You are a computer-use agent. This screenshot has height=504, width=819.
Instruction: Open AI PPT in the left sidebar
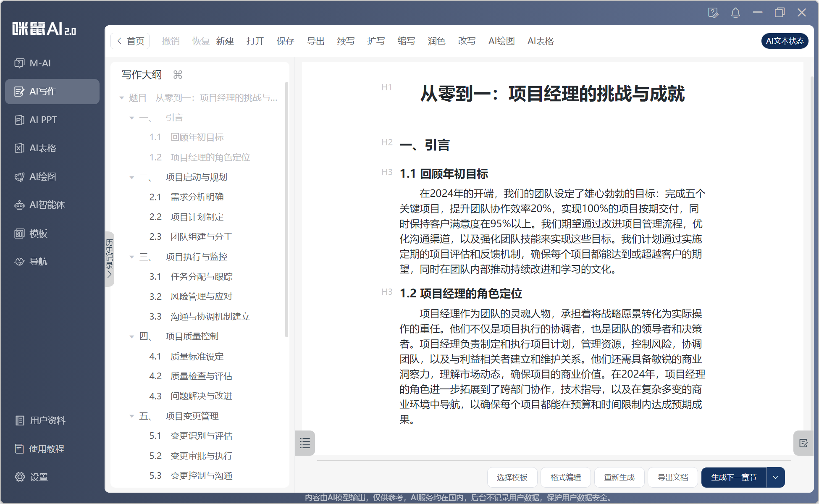tap(42, 120)
